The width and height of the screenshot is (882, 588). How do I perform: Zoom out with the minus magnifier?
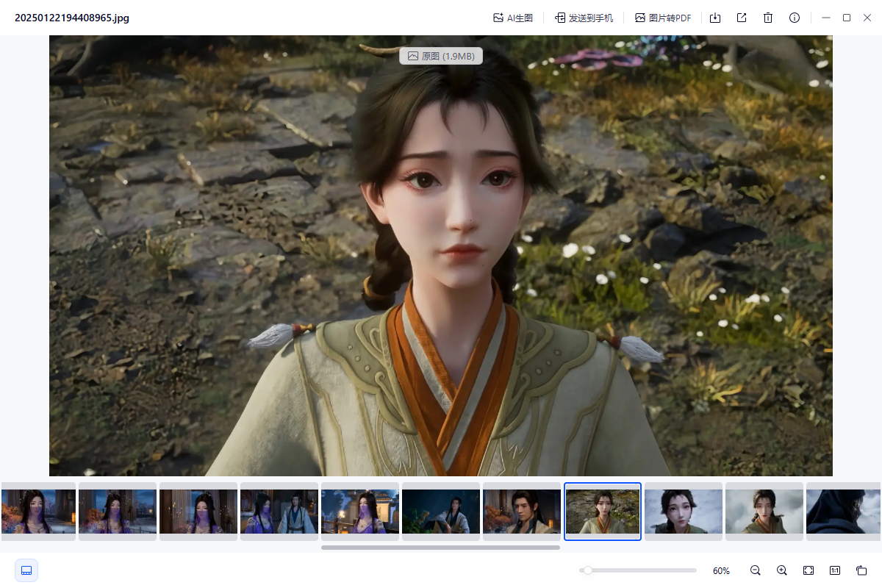pyautogui.click(x=756, y=570)
